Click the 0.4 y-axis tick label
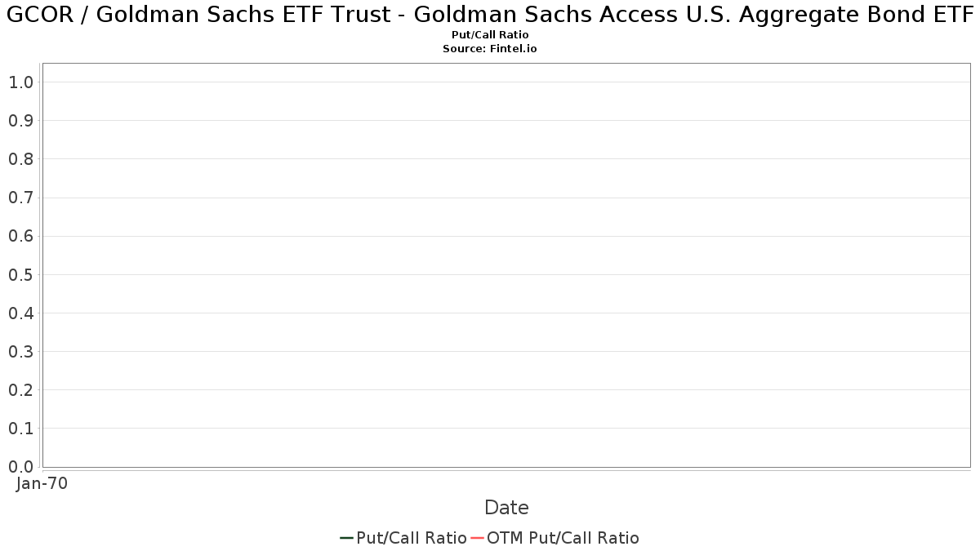The height and width of the screenshot is (551, 980). pyautogui.click(x=20, y=313)
